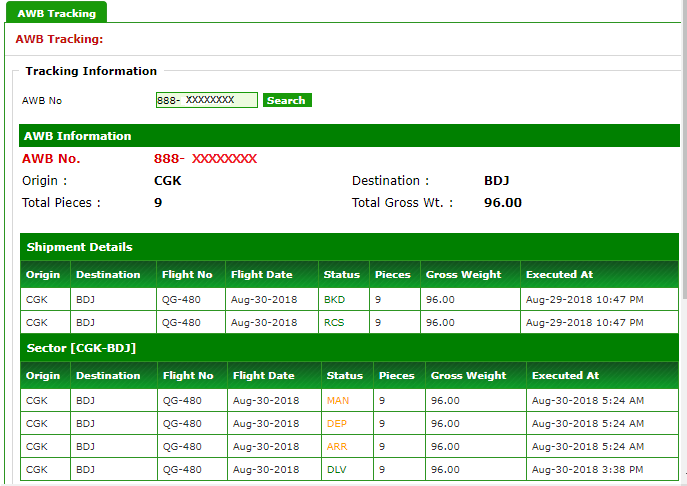Click the Shipment Details section header
Viewport: 687px width, 486px height.
click(349, 247)
